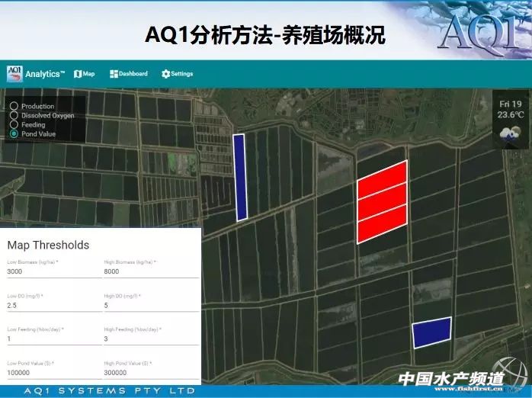Open the Settings gear icon
The image size is (532, 398).
(165, 74)
